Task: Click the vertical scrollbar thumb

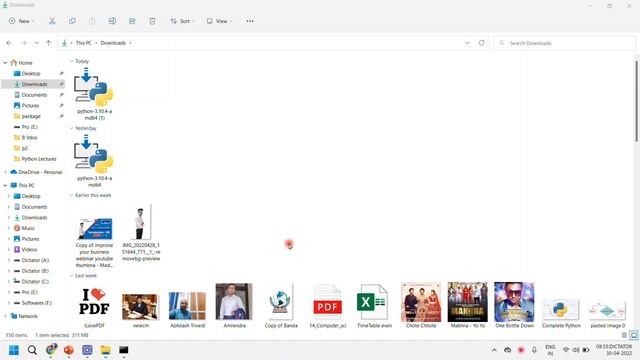Action: pyautogui.click(x=636, y=101)
